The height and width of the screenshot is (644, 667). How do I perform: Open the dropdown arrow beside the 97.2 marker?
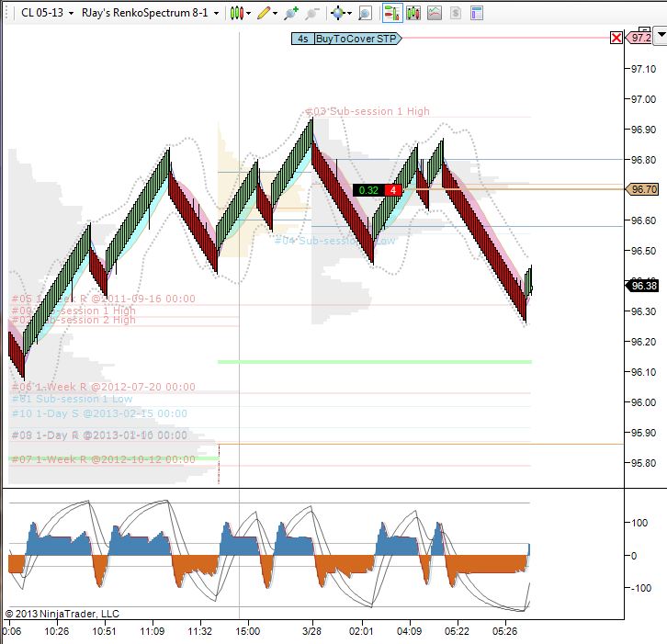pyautogui.click(x=661, y=35)
